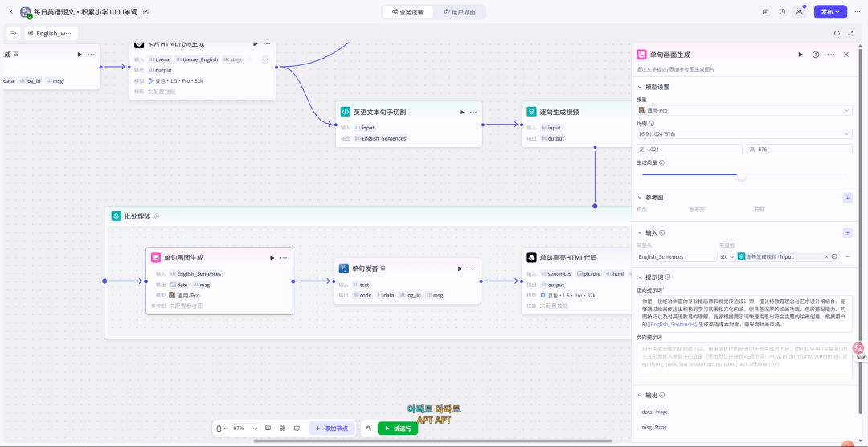868x447 pixels.
Task: Collapse the 输出 section
Action: tap(640, 396)
